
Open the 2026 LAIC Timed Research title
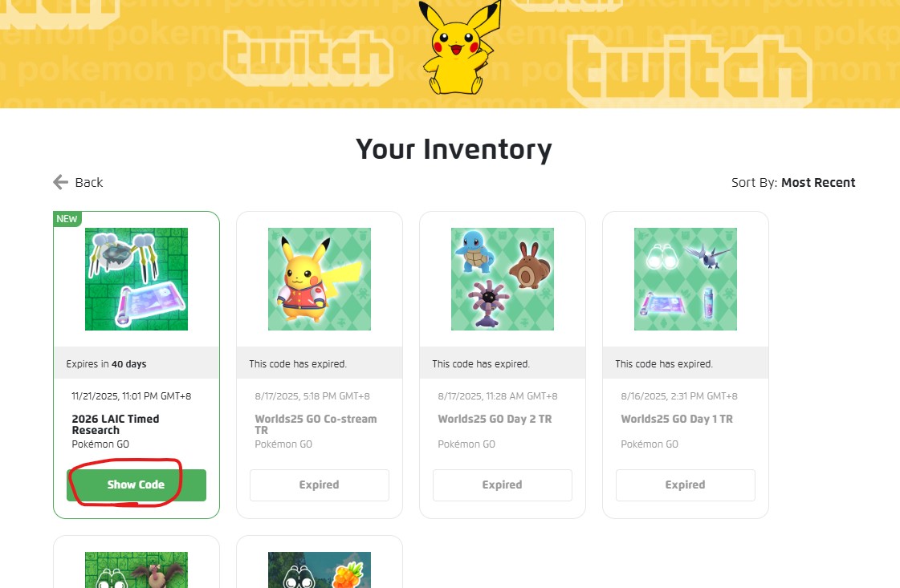pyautogui.click(x=116, y=424)
